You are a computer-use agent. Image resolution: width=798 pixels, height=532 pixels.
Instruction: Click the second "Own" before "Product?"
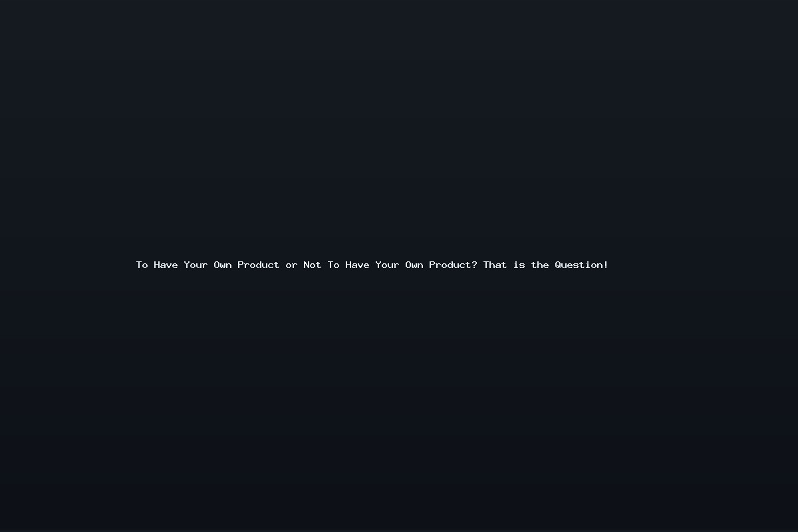414,265
